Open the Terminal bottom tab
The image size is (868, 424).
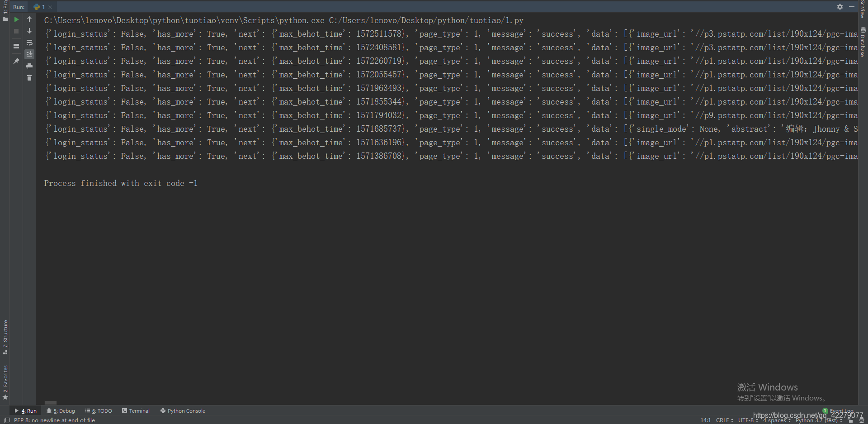pos(136,411)
